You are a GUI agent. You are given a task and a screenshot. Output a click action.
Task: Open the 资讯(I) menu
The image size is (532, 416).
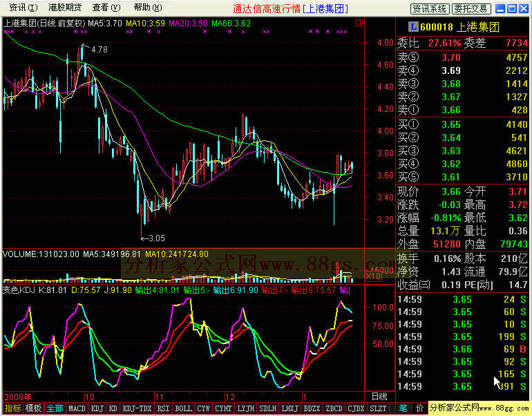pyautogui.click(x=23, y=8)
